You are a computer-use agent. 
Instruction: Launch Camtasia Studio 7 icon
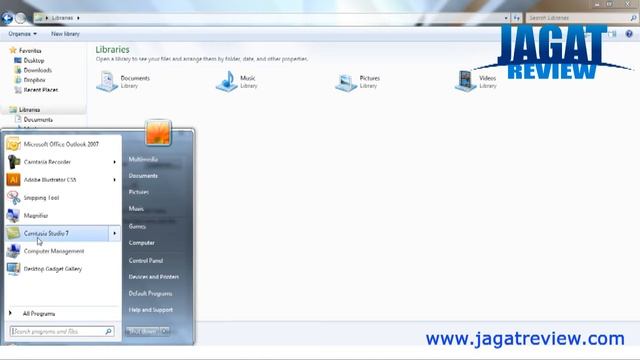pos(13,233)
